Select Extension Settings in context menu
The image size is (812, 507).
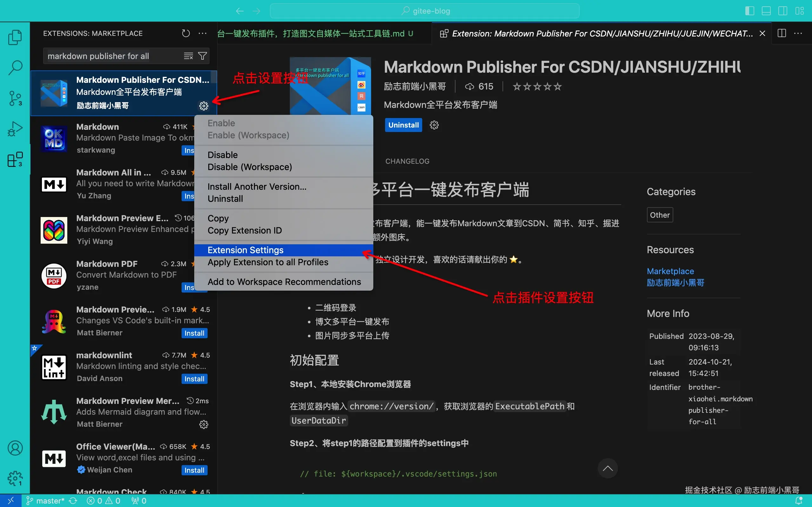(x=245, y=250)
